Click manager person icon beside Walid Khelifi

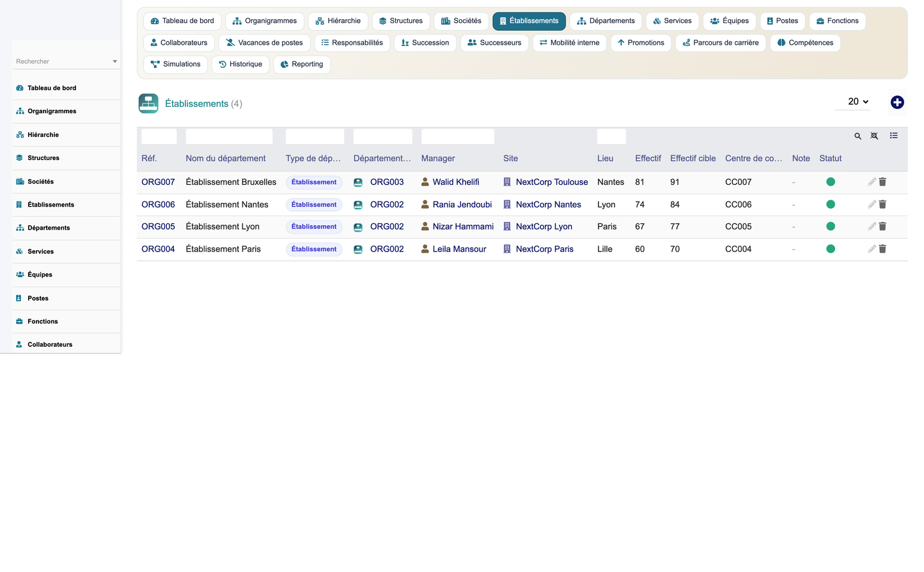(425, 182)
